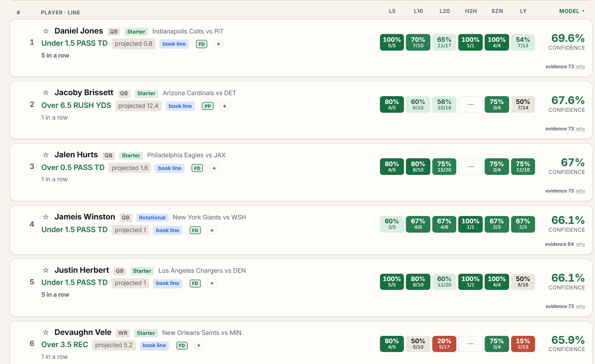Click the 69.6% confidence value

[x=568, y=38]
